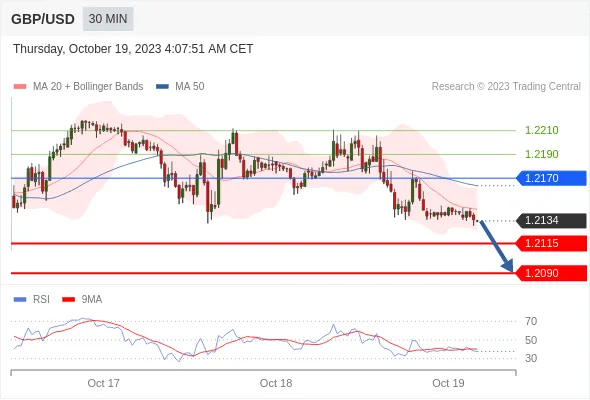The height and width of the screenshot is (400, 590).
Task: Click the RSI legend label
Action: [41, 300]
